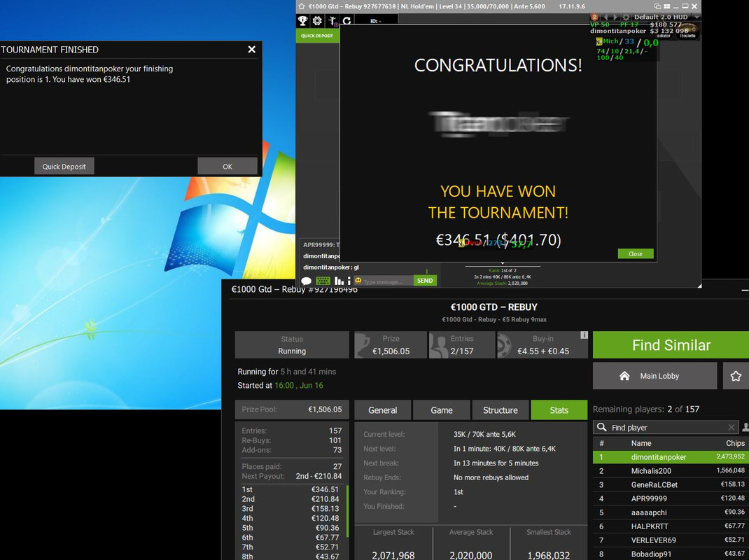Screen dimensions: 749x560
Task: Send the chat message with SEND button
Action: (x=425, y=281)
